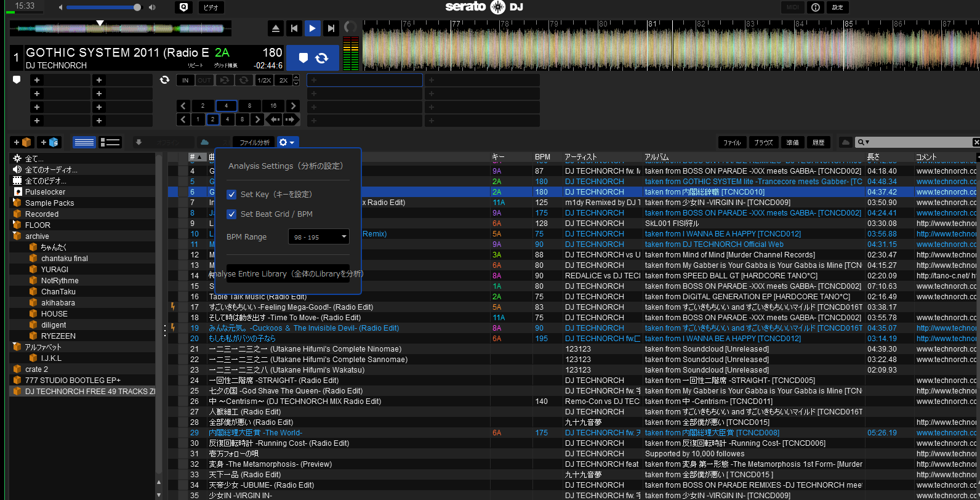Toggle グリッド編集 grid edit mode
The image size is (980, 500).
tap(225, 65)
